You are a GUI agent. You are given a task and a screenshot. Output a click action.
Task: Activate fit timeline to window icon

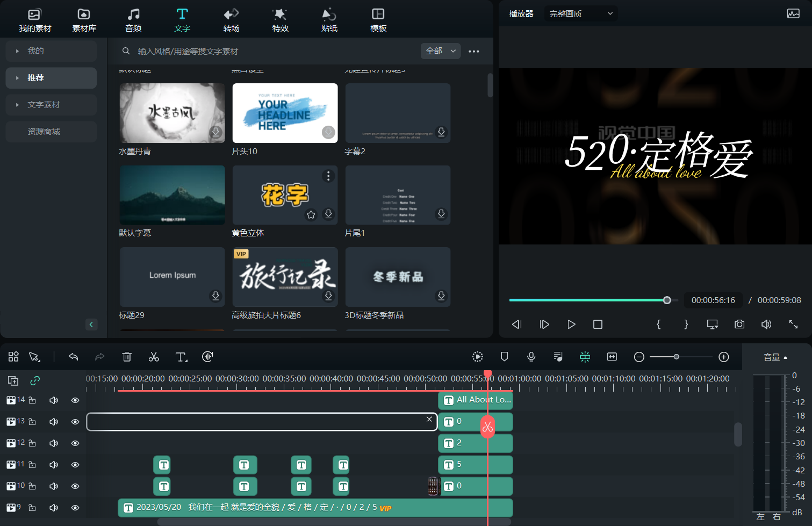click(612, 356)
